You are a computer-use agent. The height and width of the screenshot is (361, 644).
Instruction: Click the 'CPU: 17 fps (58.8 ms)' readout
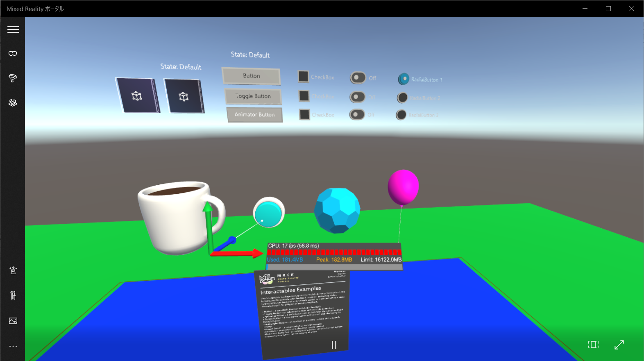pos(293,246)
